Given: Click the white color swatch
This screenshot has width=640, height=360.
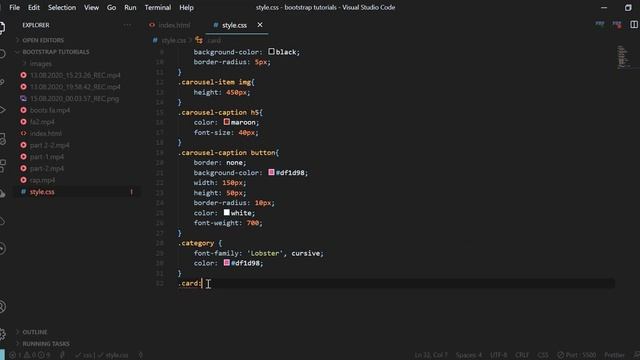Looking at the screenshot, I should pos(227,212).
